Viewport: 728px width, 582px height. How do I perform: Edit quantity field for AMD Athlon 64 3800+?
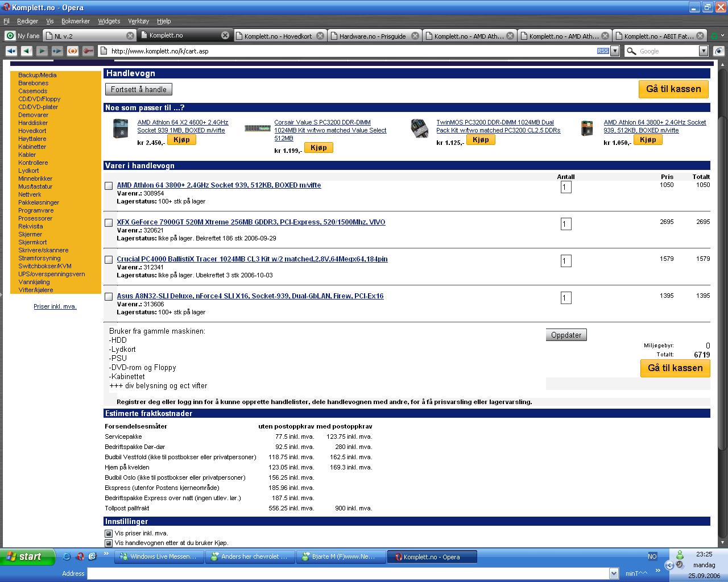point(566,187)
